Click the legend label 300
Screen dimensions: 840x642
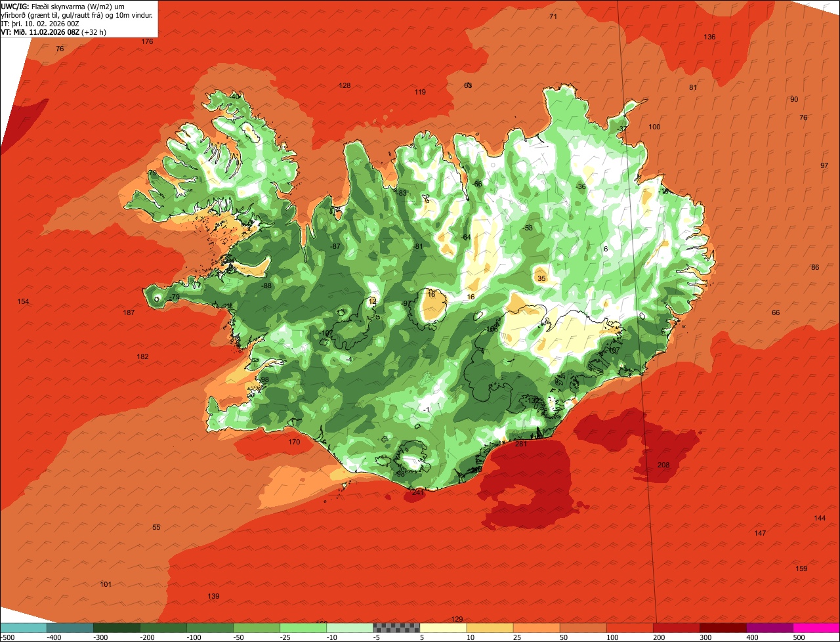706,637
